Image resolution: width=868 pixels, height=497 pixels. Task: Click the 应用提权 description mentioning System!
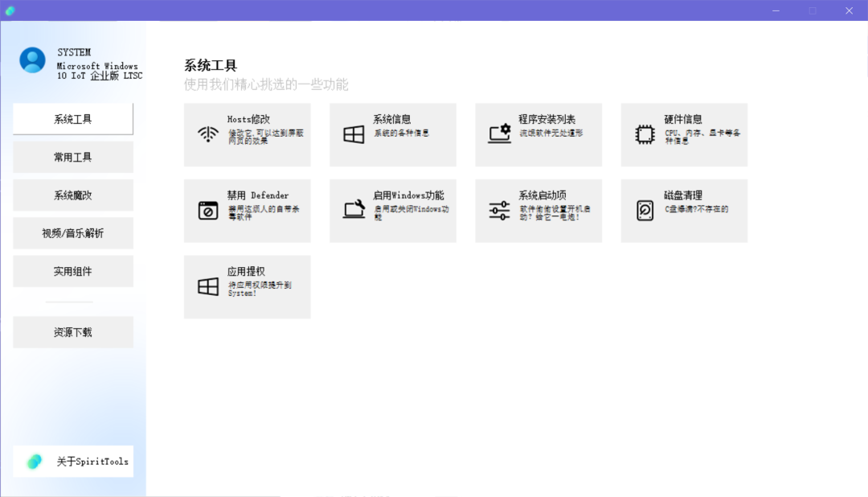point(260,290)
